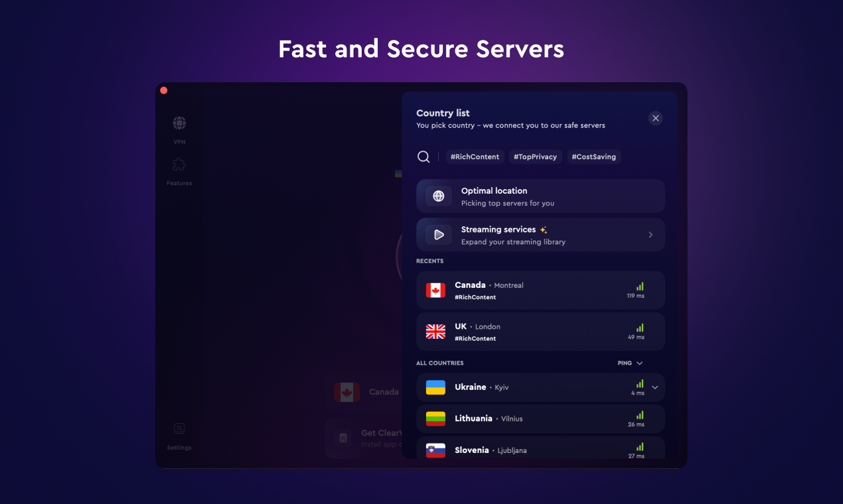Image resolution: width=843 pixels, height=504 pixels.
Task: Click the Ukraine flag icon
Action: tap(435, 387)
